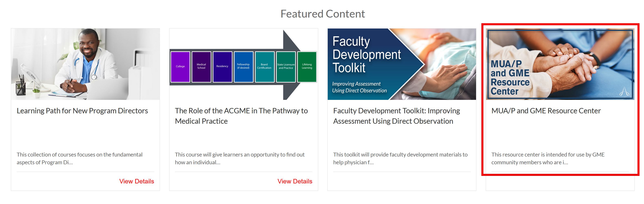Open the Learning Path for New Program Directors card

coord(82,111)
